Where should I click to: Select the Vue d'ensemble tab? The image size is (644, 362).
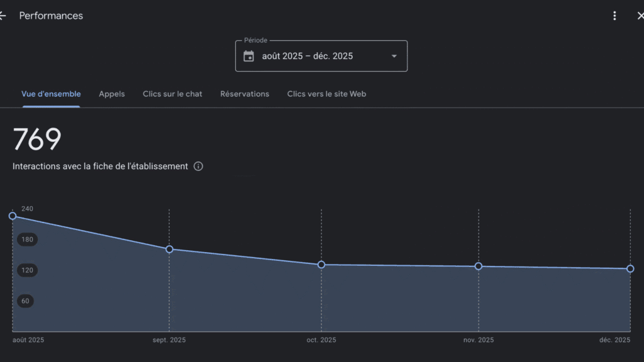click(x=51, y=94)
